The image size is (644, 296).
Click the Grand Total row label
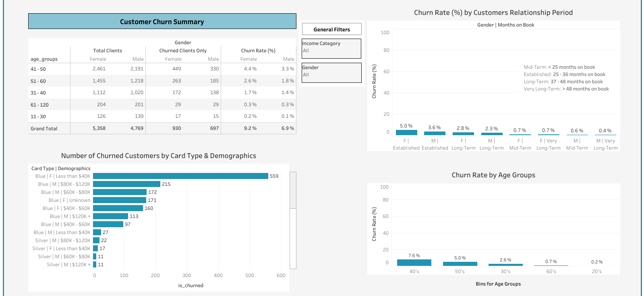coord(44,129)
